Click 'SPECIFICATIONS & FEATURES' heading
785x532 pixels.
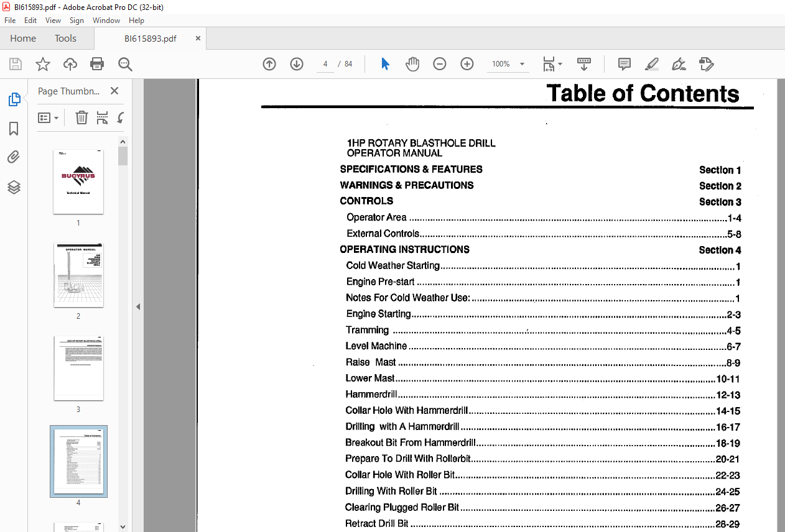pyautogui.click(x=411, y=169)
